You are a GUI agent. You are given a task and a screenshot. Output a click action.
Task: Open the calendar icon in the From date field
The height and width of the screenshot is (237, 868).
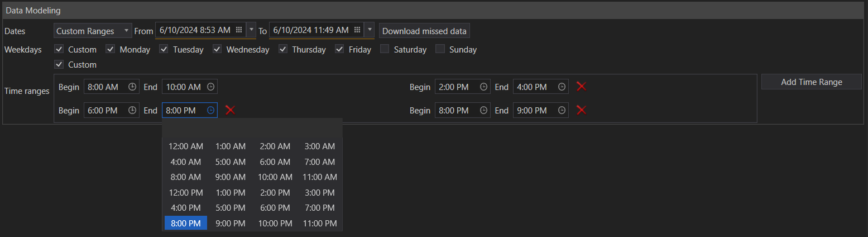239,30
